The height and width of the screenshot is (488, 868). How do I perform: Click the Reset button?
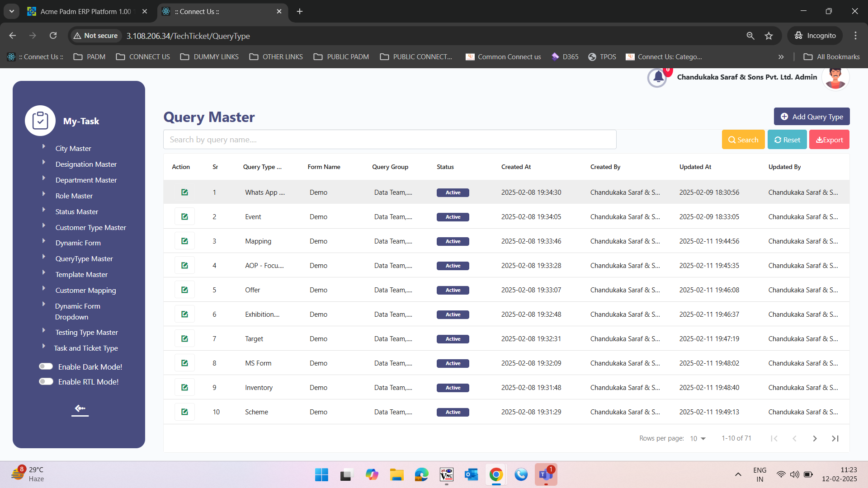coord(787,140)
